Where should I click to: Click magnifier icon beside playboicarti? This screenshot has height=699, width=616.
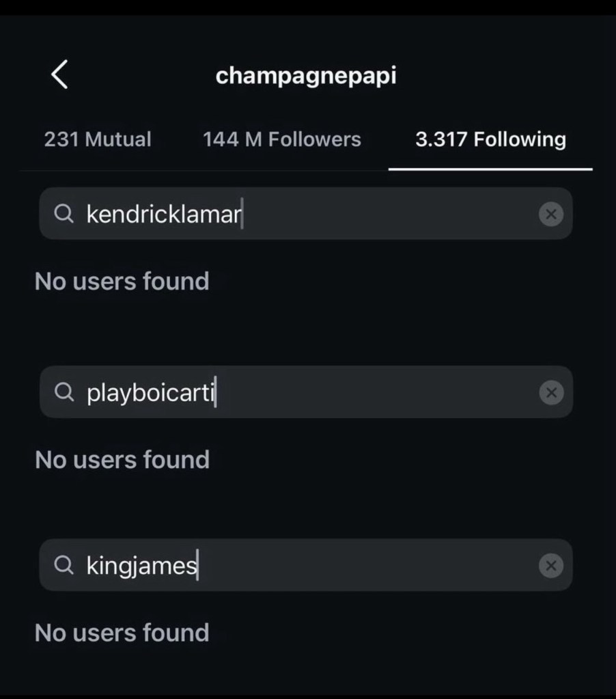64,392
